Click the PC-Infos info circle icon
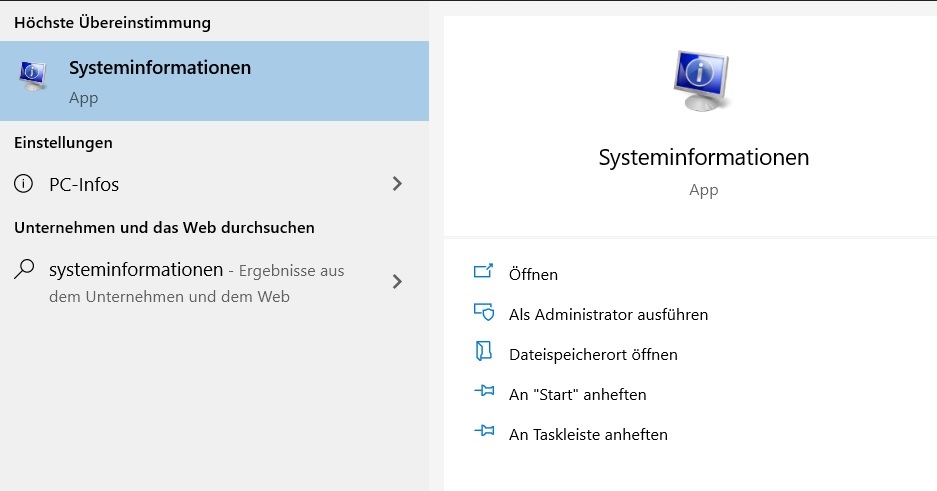The width and height of the screenshot is (937, 491). point(23,183)
